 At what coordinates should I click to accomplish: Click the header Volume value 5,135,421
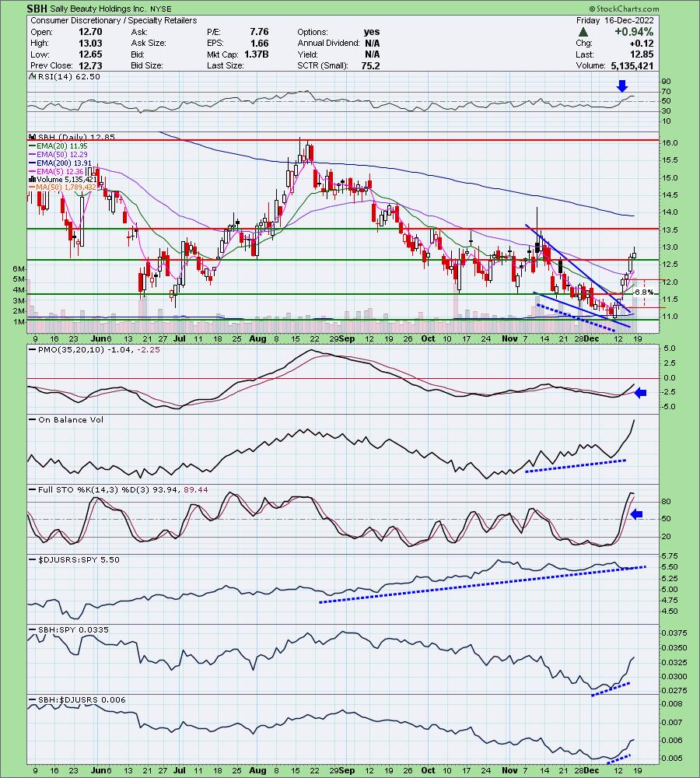pyautogui.click(x=632, y=65)
